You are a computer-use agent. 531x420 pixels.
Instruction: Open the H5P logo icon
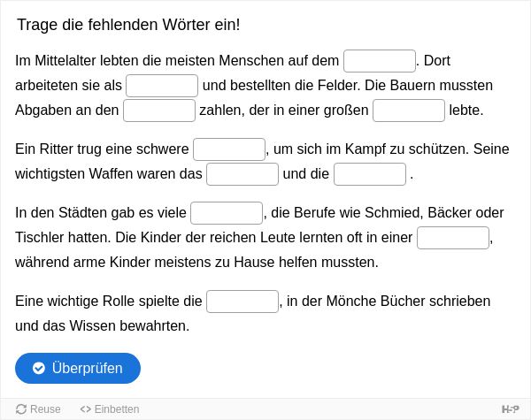pos(510,409)
